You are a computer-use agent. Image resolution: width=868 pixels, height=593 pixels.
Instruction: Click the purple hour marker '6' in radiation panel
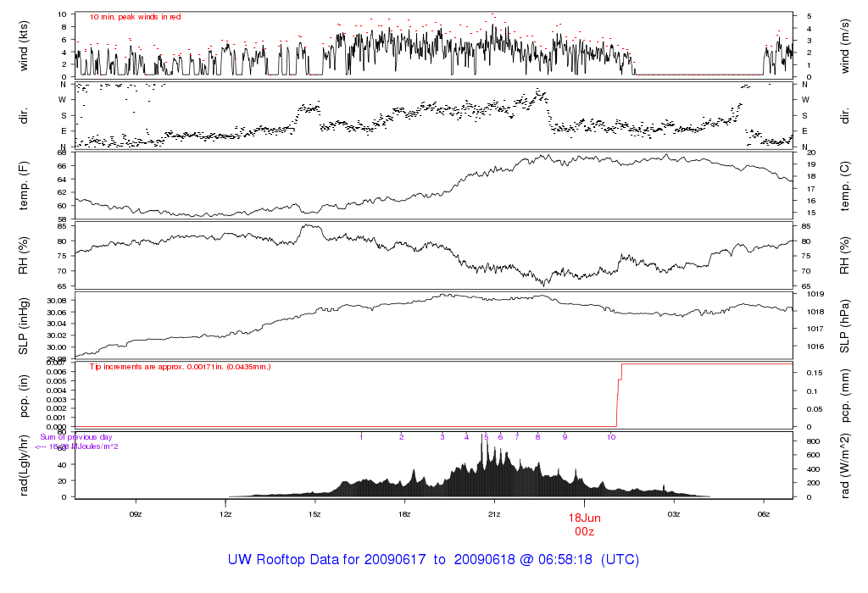click(x=500, y=437)
